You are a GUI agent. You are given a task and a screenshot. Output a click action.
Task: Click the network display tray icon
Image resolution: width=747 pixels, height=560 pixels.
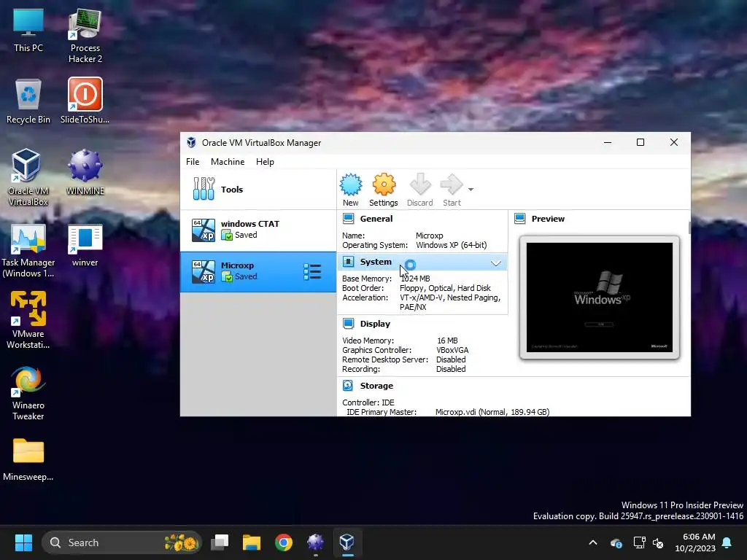pos(639,542)
